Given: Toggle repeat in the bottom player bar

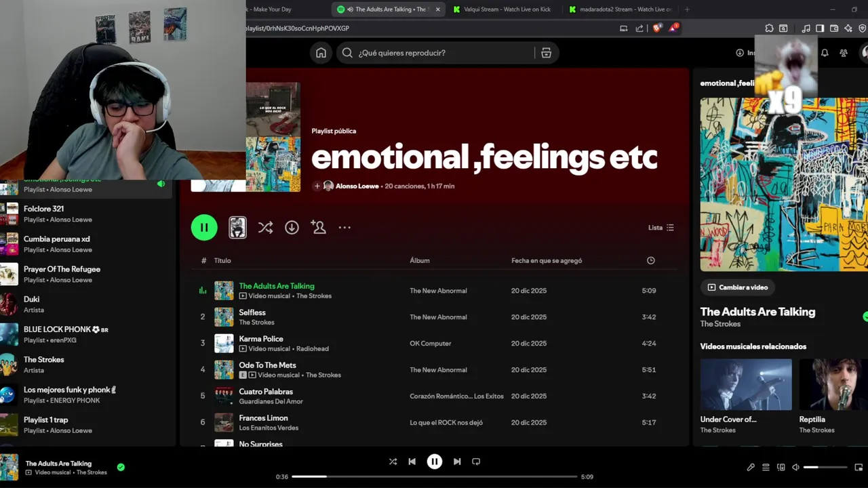Looking at the screenshot, I should click(476, 462).
